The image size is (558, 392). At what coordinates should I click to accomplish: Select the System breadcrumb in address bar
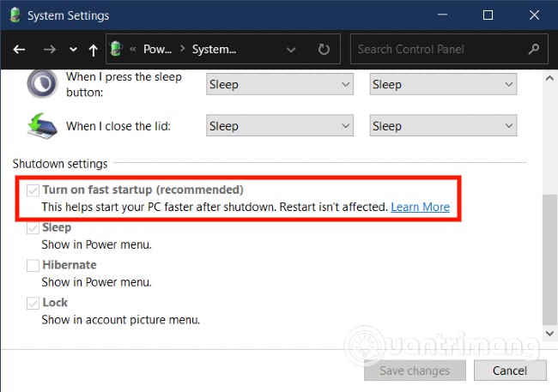tap(215, 50)
